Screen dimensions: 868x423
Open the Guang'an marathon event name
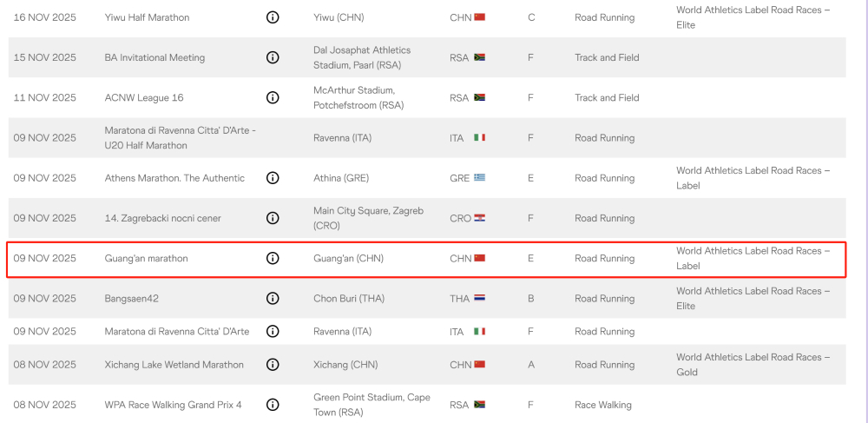pyautogui.click(x=146, y=258)
